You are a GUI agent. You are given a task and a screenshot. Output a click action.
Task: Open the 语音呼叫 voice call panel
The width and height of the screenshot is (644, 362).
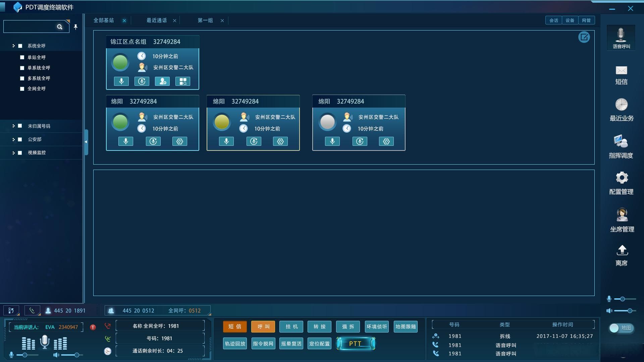tap(621, 38)
